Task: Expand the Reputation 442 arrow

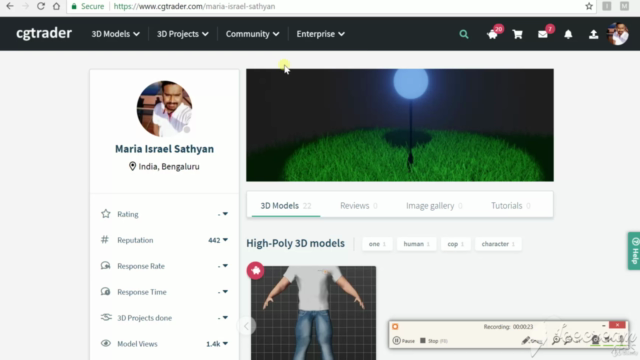Action: click(x=225, y=240)
